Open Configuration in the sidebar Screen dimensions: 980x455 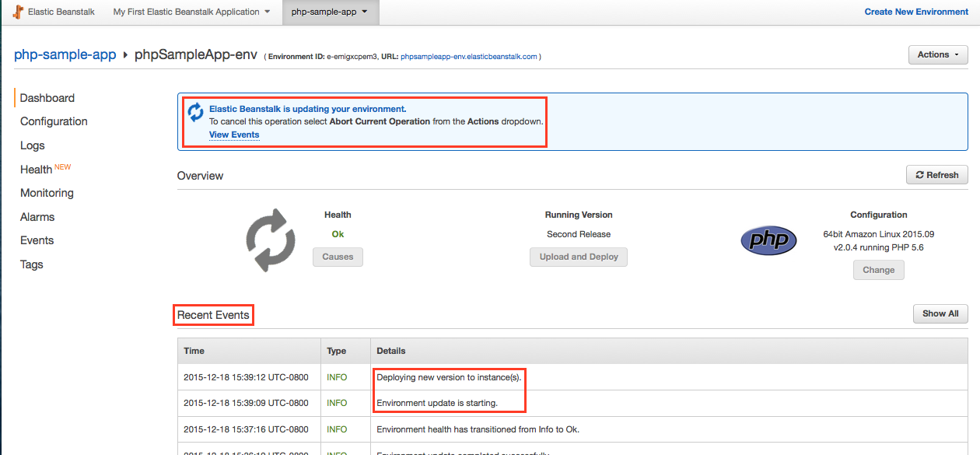coord(54,121)
